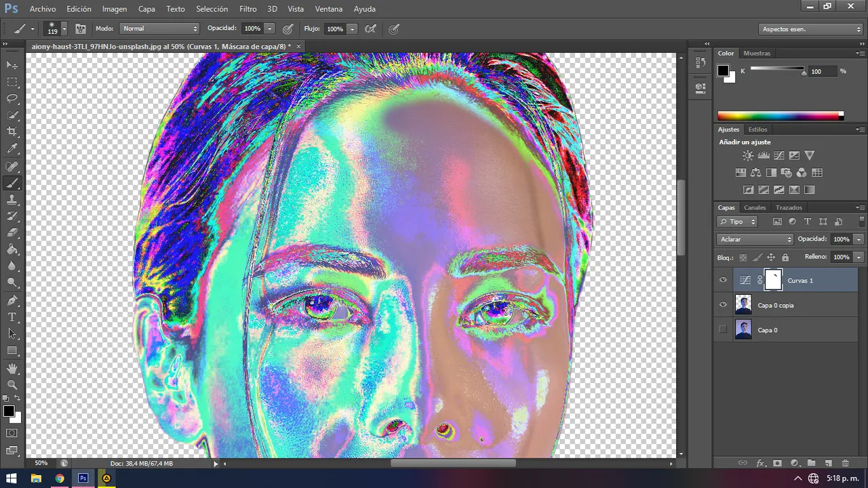Image resolution: width=868 pixels, height=488 pixels.
Task: Open the Opacidad dropdown in options bar
Action: [269, 29]
